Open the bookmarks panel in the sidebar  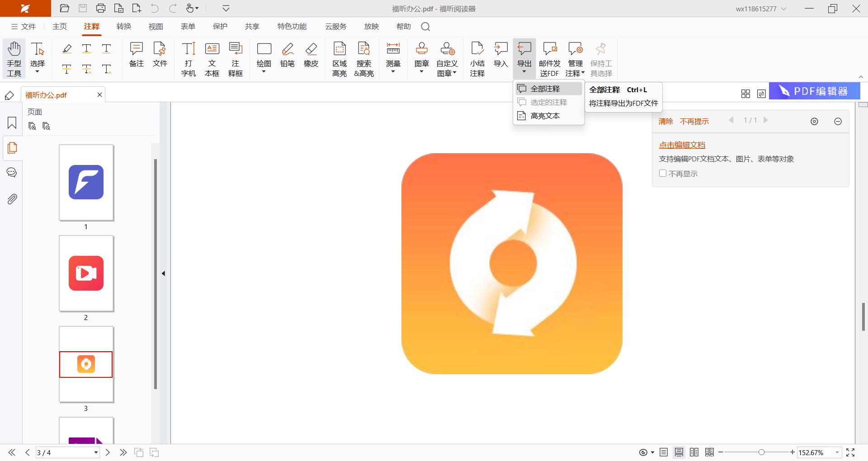(12, 123)
